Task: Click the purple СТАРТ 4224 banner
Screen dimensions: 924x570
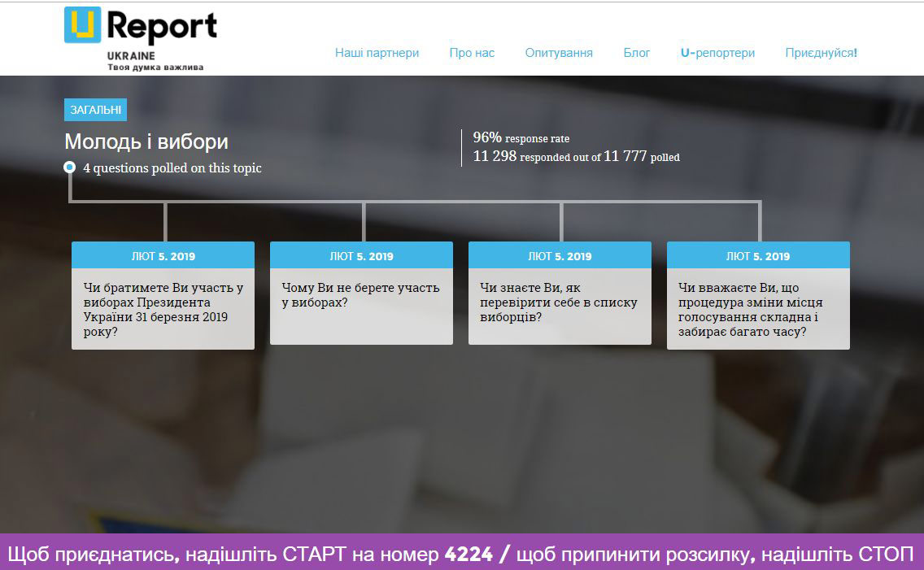Action: coord(461,554)
